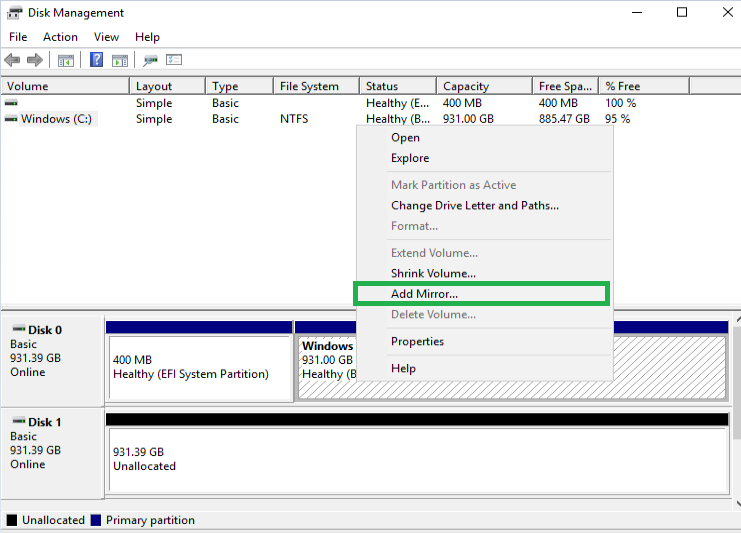Click the Explore context menu entry
The height and width of the screenshot is (533, 741).
410,158
